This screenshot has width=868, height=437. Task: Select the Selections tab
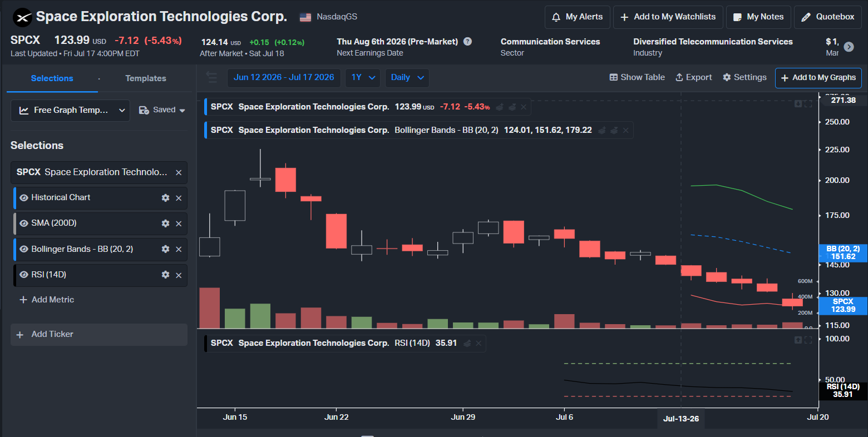click(x=52, y=78)
